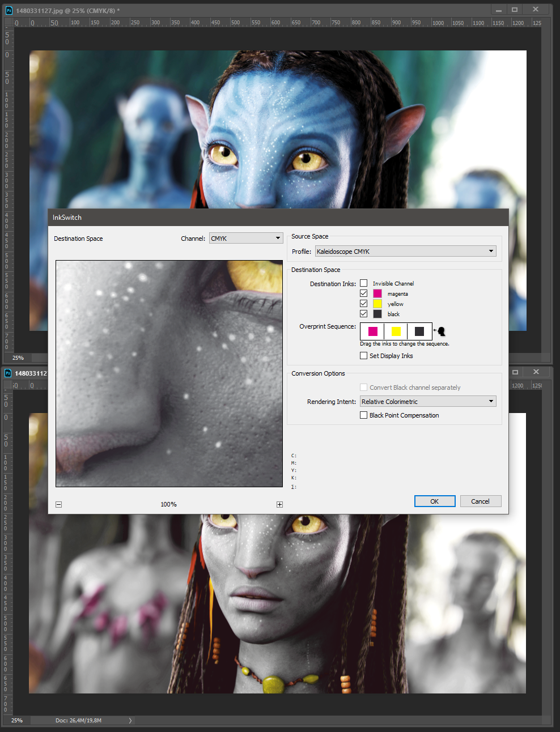This screenshot has width=560, height=732.
Task: Enable Black Point Compensation checkbox
Action: tap(364, 415)
